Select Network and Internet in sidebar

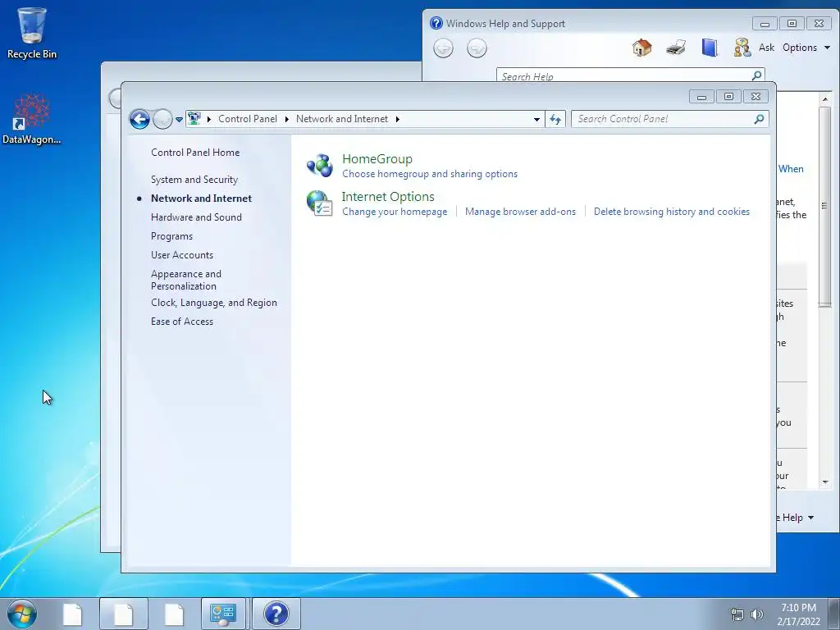coord(201,199)
